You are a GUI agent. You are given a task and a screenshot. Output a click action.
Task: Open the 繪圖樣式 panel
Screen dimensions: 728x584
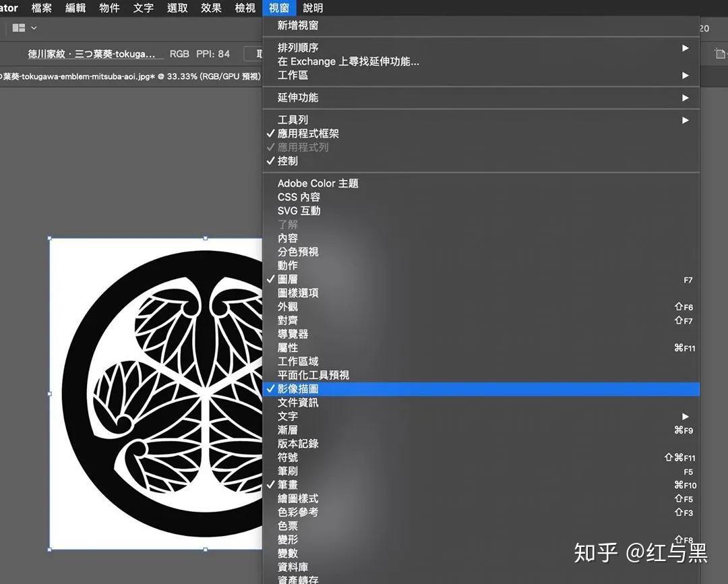[481, 499]
